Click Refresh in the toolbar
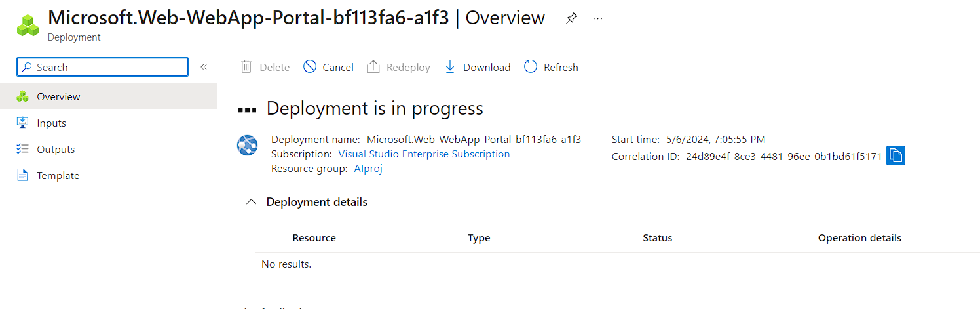Screen dimensions: 980x309 (x=551, y=67)
